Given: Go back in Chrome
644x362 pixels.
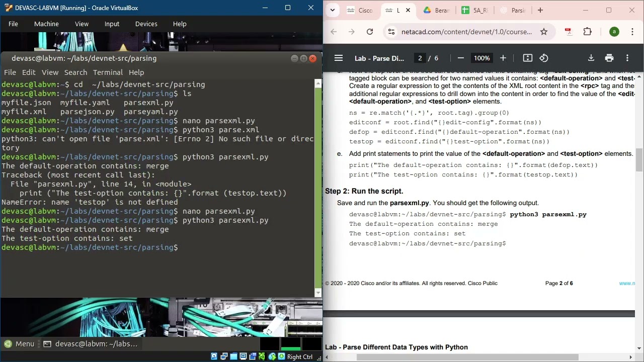Looking at the screenshot, I should [334, 32].
